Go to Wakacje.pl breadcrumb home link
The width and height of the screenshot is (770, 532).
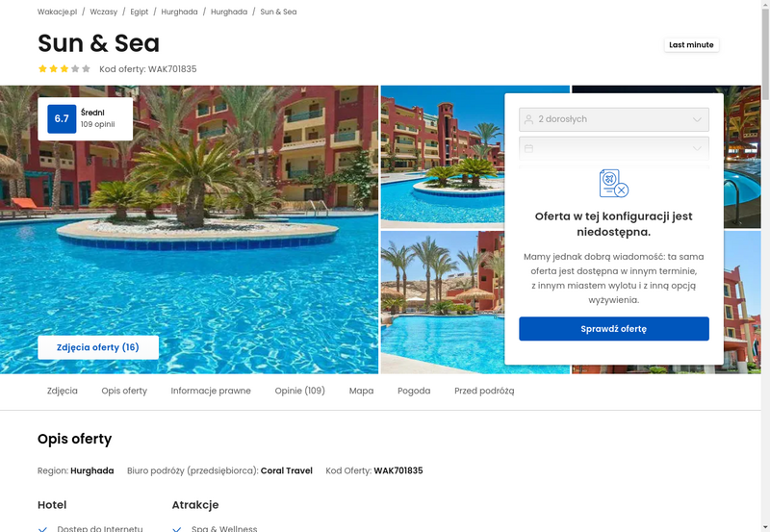tap(57, 12)
